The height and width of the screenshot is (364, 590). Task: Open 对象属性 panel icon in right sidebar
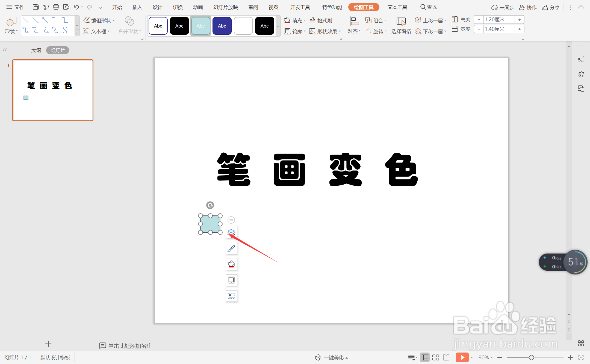coord(581,59)
